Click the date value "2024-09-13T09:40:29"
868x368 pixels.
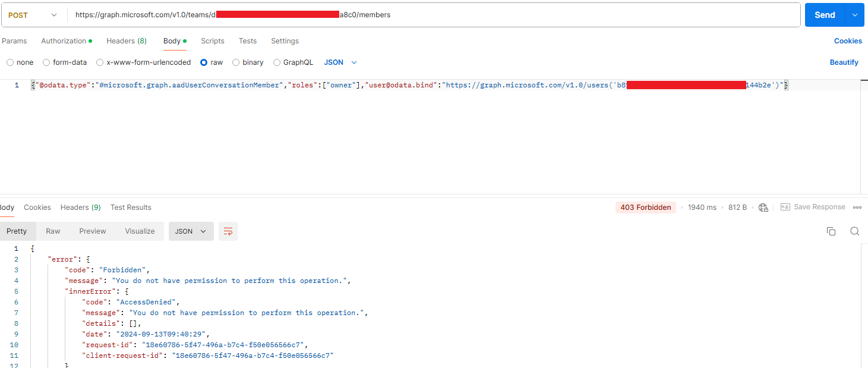coord(160,334)
